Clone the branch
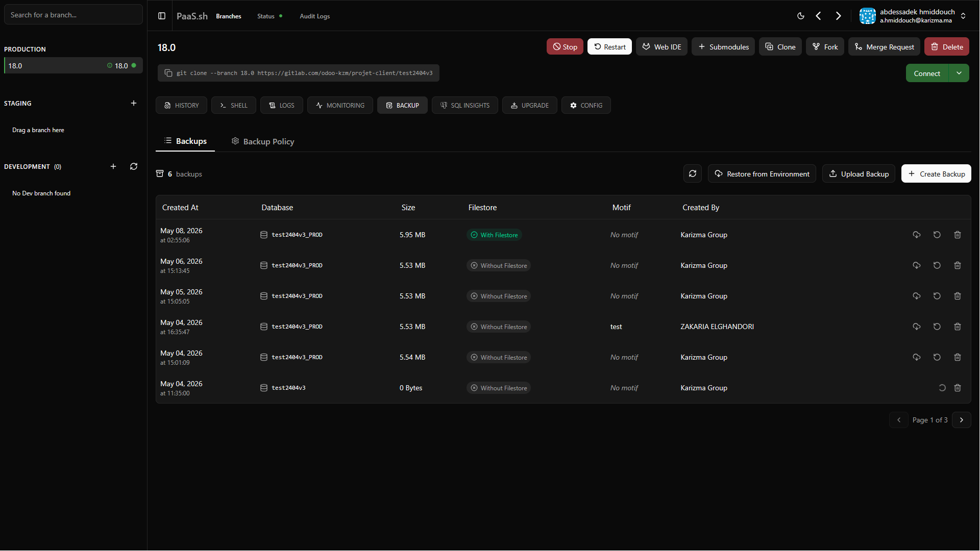This screenshot has height=551, width=980. coord(780,46)
